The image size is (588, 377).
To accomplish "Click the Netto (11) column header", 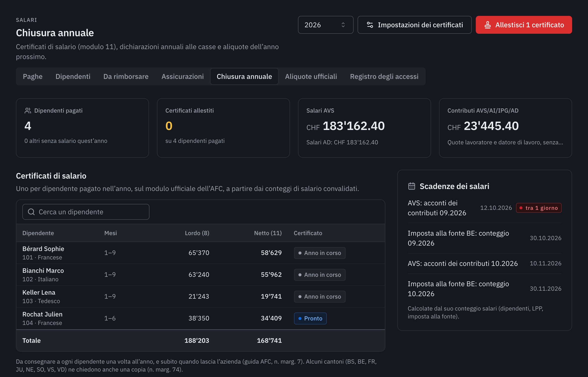I will pyautogui.click(x=268, y=233).
